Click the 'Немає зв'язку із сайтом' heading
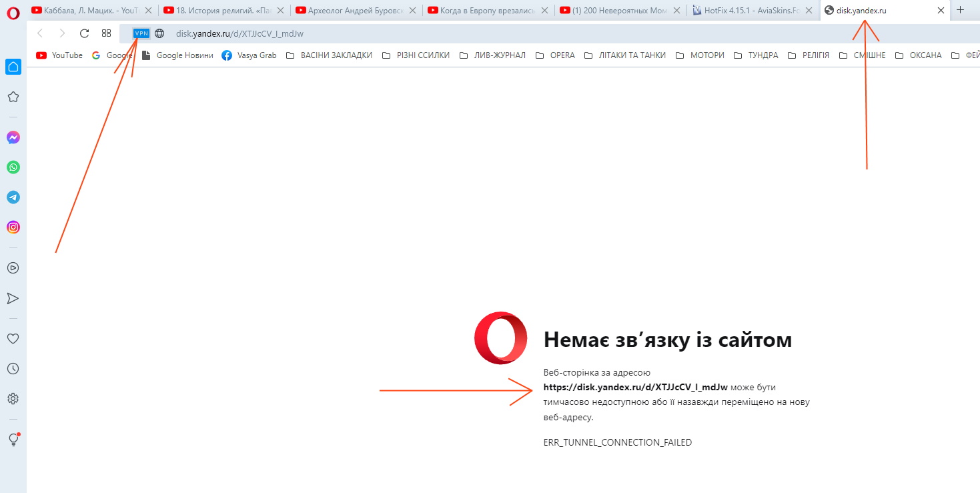This screenshot has height=493, width=980. pyautogui.click(x=668, y=340)
